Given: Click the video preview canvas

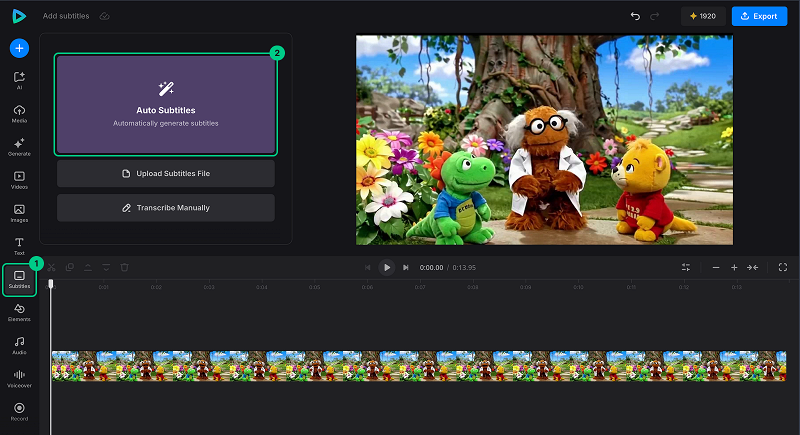Looking at the screenshot, I should pyautogui.click(x=544, y=140).
